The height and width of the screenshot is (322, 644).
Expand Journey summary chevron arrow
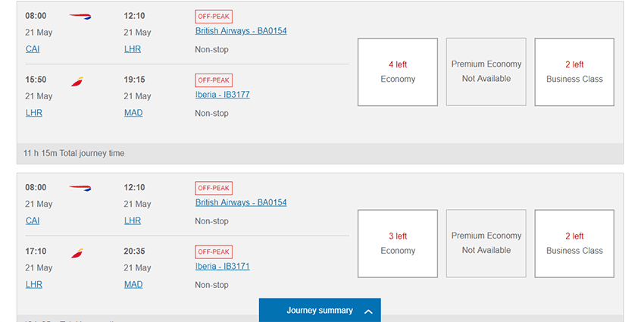[x=369, y=311]
